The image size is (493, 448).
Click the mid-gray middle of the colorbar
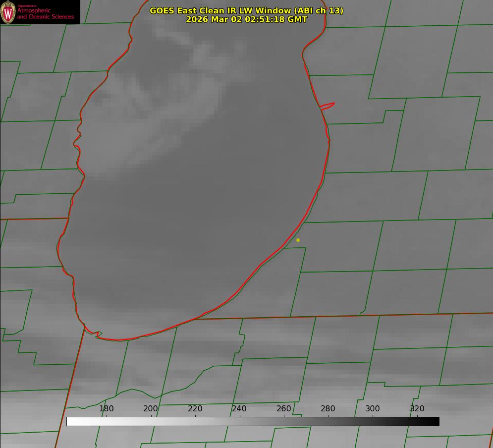tap(253, 421)
